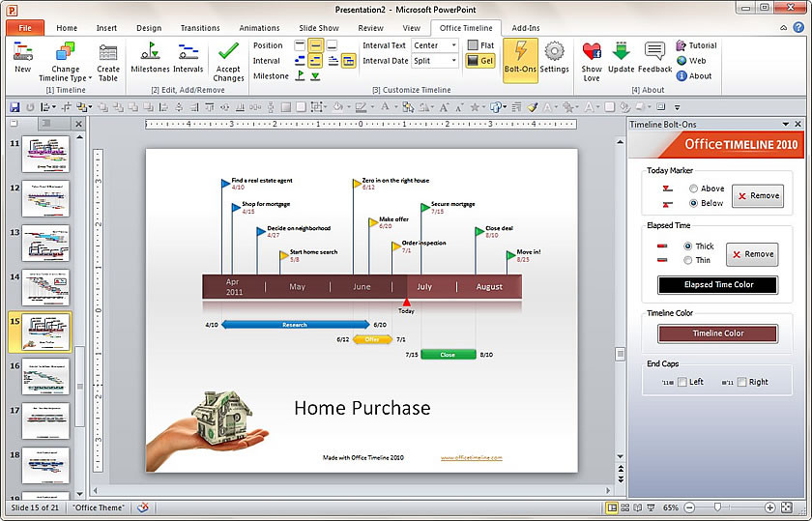Image resolution: width=812 pixels, height=521 pixels.
Task: Select the blue Research interval bar
Action: tap(295, 325)
